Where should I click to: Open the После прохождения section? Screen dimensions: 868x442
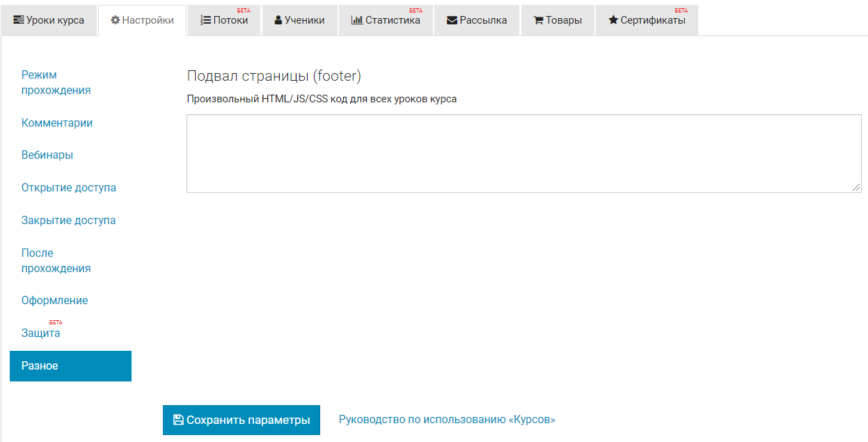click(x=56, y=260)
